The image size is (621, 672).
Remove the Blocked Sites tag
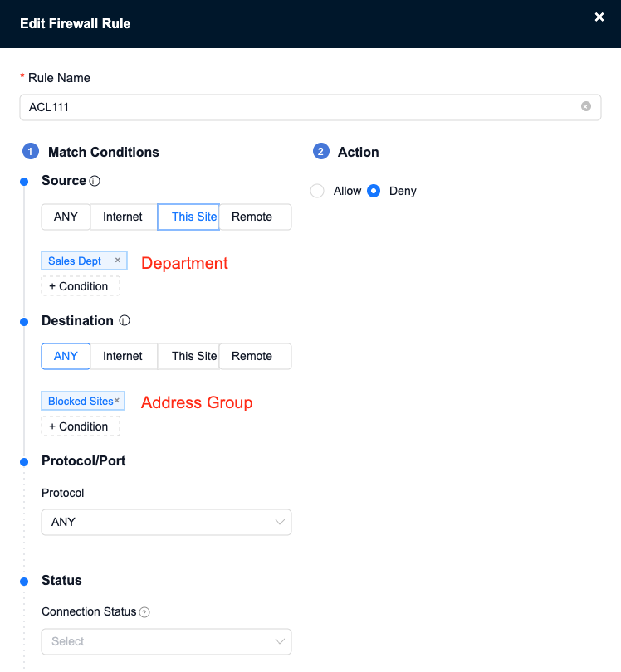point(117,400)
